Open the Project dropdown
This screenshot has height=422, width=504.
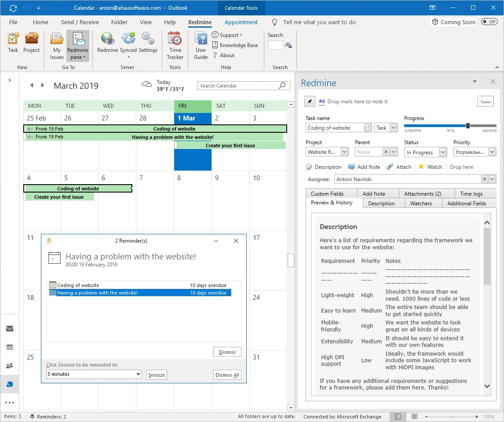[x=344, y=152]
